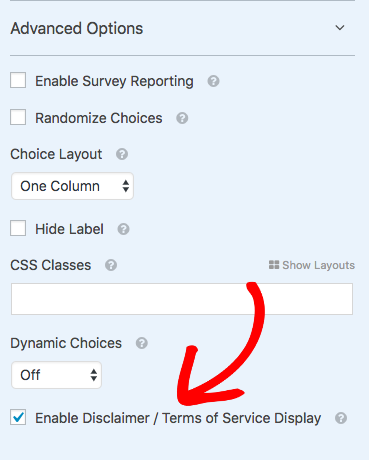Tick the Hide Label checkbox
369x460 pixels.
point(18,228)
